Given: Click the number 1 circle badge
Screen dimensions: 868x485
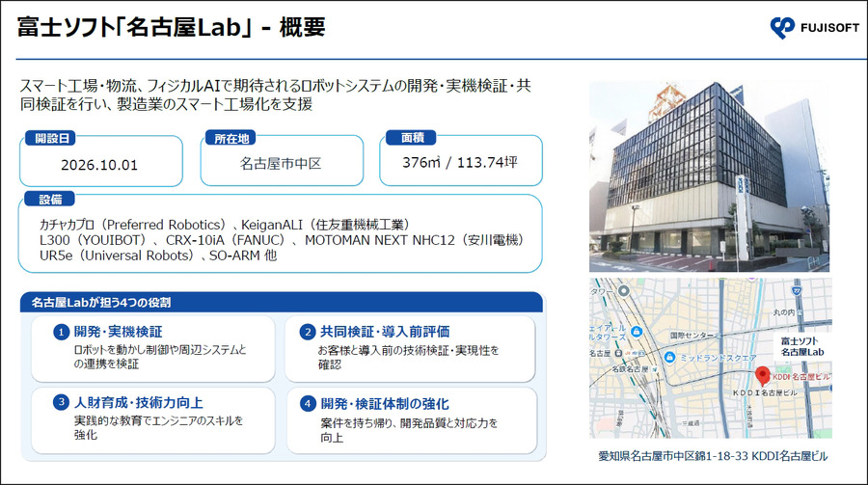Looking at the screenshot, I should coord(61,333).
